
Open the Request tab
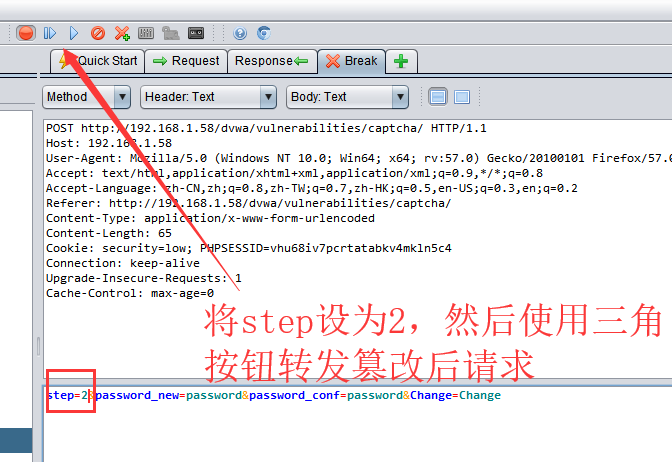tap(185, 61)
